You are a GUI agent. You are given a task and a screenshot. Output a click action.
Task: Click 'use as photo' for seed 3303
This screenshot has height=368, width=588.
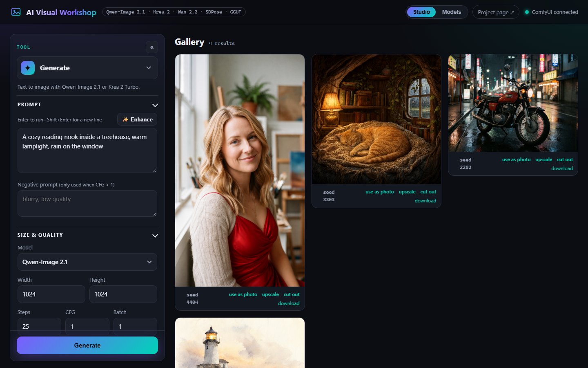tap(380, 192)
